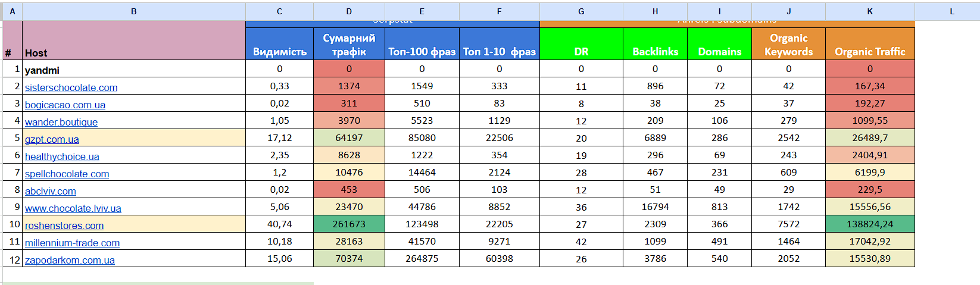Select the cell with value 167,34
Screen dimensions: 980x285
(870, 86)
